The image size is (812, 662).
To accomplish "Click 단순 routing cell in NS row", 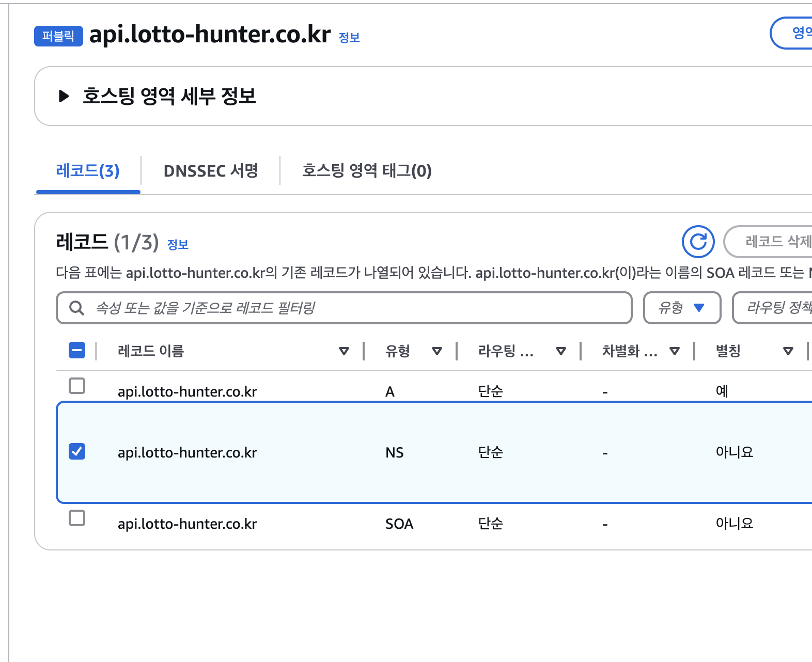I will point(491,452).
